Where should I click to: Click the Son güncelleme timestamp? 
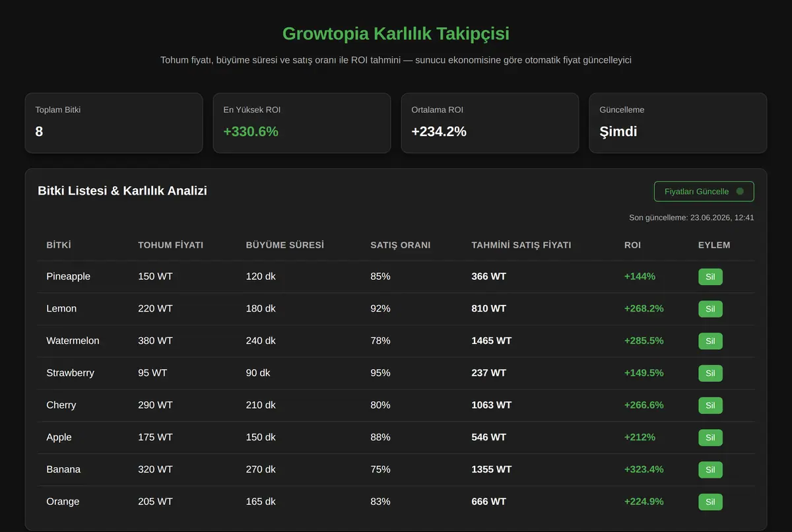[692, 218]
